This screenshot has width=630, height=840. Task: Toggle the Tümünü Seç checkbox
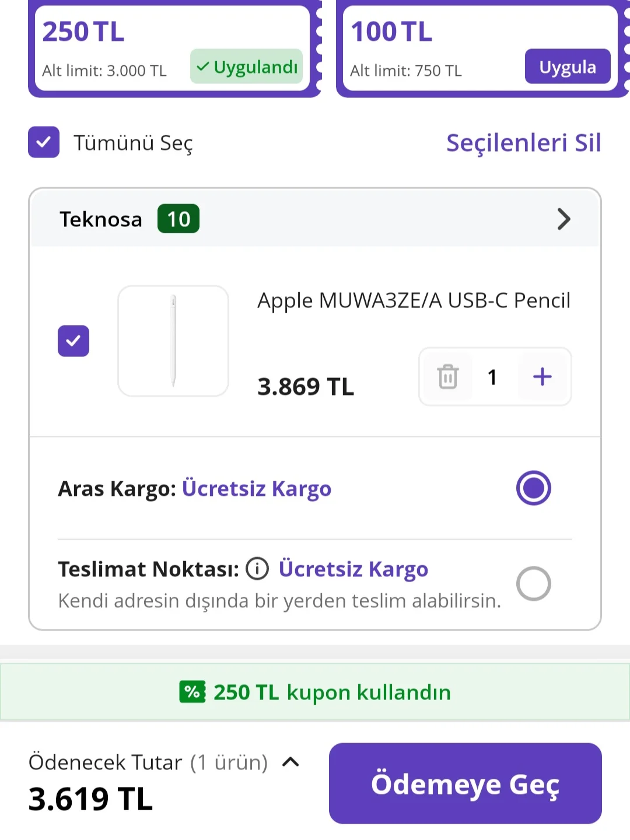44,142
